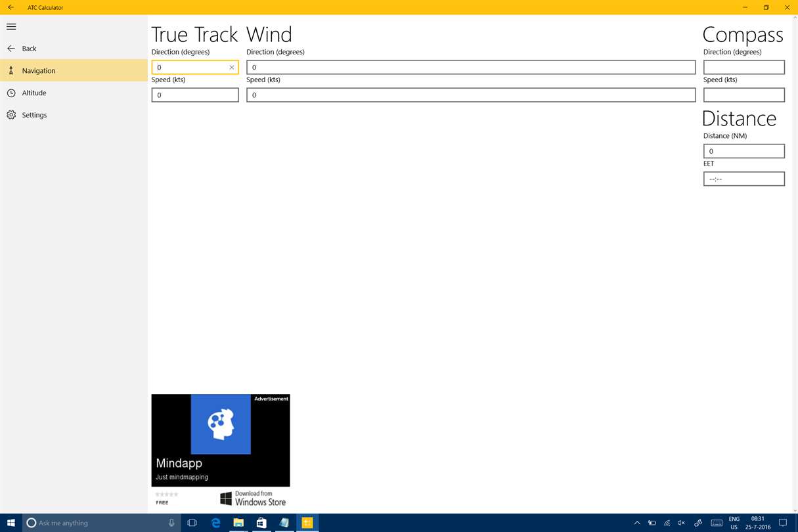Open the network tray icon
Viewport: 798px width, 532px height.
tap(667, 523)
